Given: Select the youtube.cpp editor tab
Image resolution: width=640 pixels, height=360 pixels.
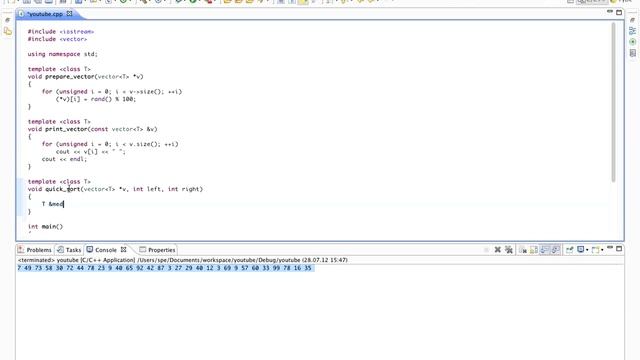Looking at the screenshot, I should (45, 14).
